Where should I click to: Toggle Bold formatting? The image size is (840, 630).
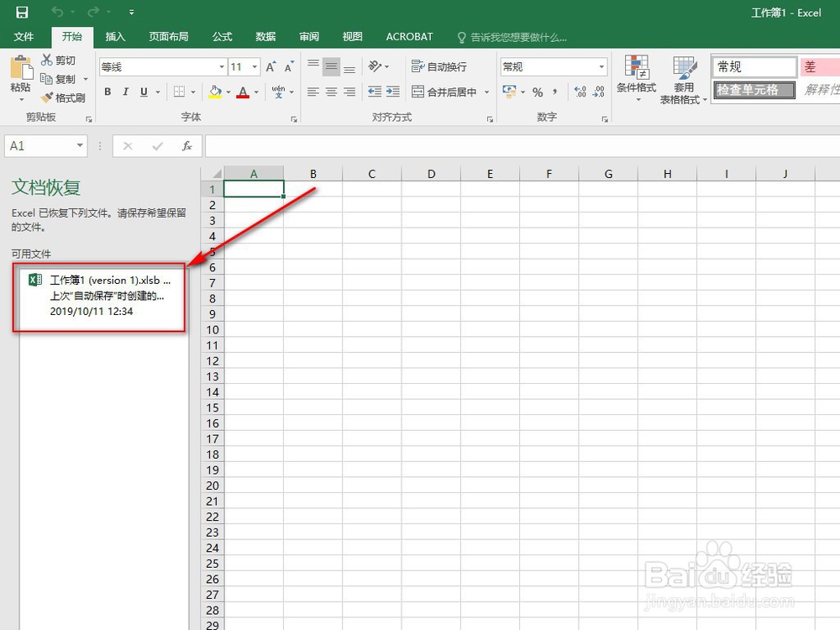(108, 92)
